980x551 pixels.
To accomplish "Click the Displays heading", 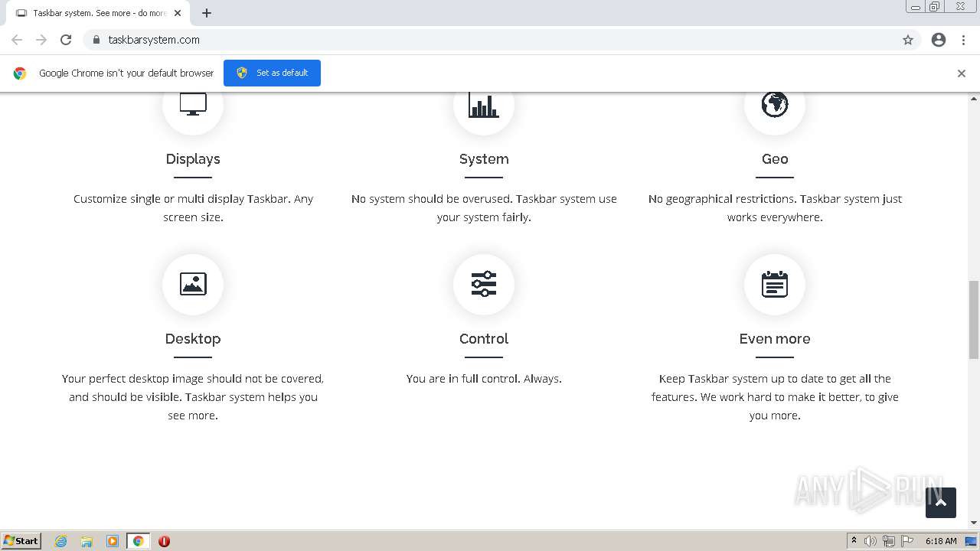I will coord(193,159).
